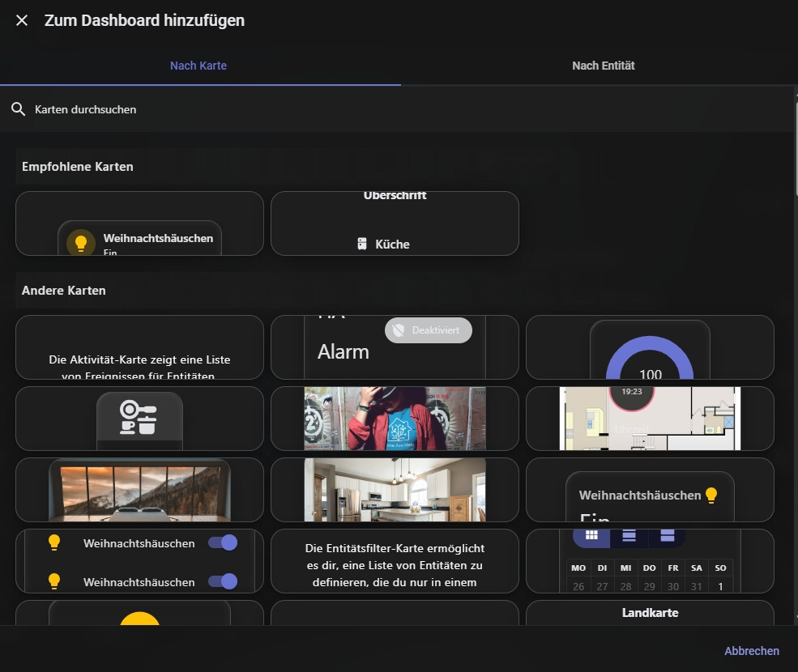Select the area card kitchen-tools icon
Image resolution: width=798 pixels, height=672 pixels.
pyautogui.click(x=139, y=416)
